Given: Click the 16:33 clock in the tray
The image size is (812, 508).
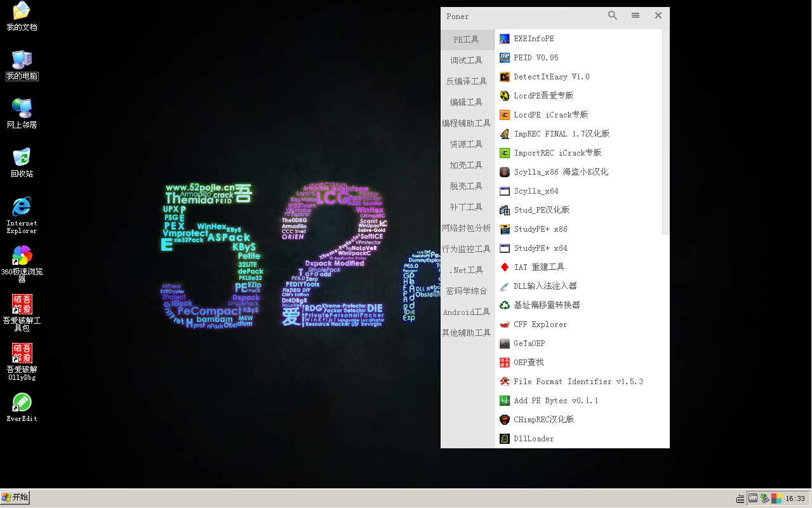Looking at the screenshot, I should tap(795, 498).
